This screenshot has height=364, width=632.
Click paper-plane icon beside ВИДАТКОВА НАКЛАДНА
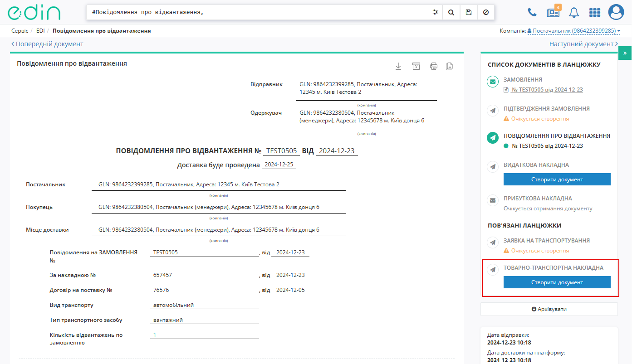tap(493, 167)
